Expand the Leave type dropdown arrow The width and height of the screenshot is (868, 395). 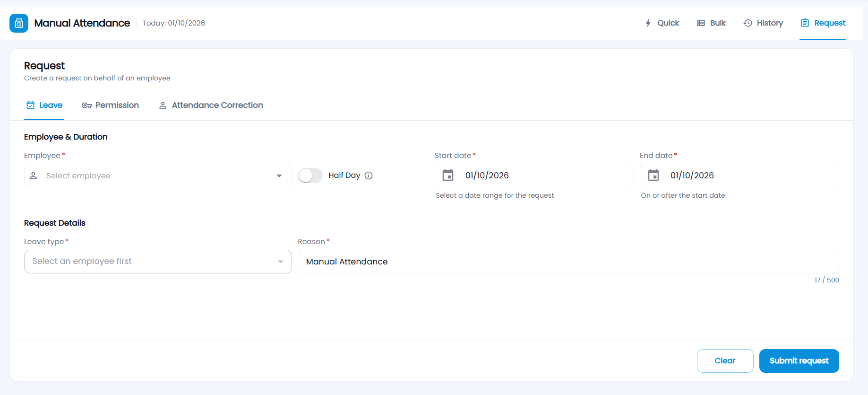point(281,262)
